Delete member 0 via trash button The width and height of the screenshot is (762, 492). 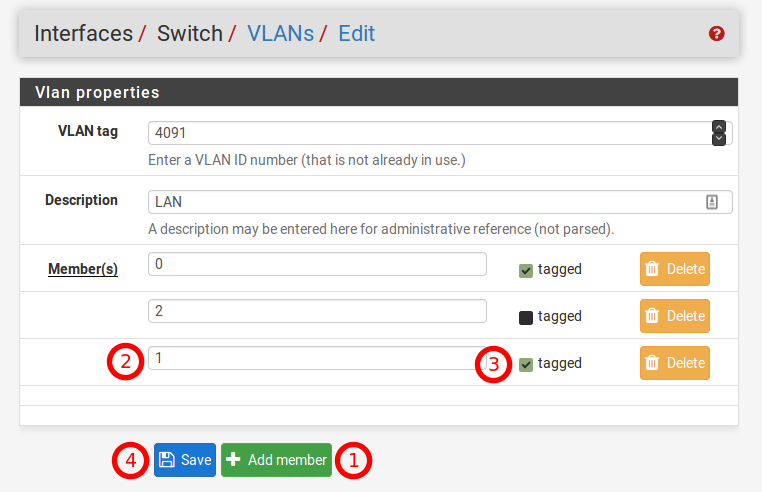675,269
